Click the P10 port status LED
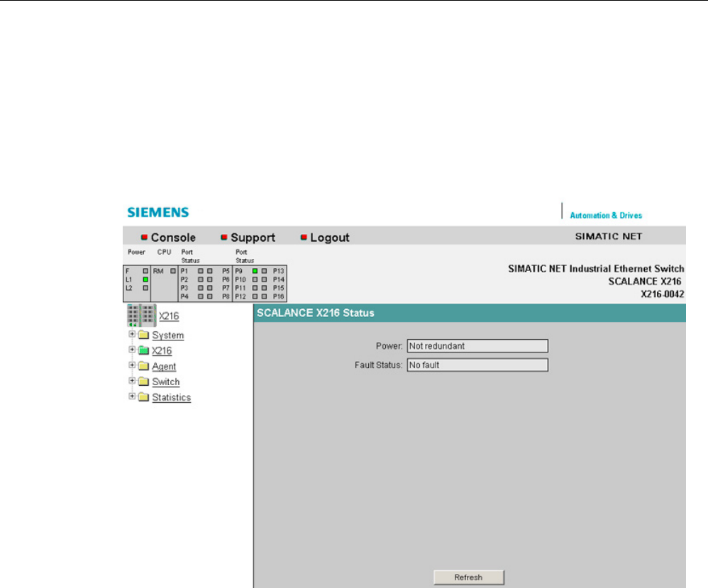708x588 pixels. coord(255,279)
